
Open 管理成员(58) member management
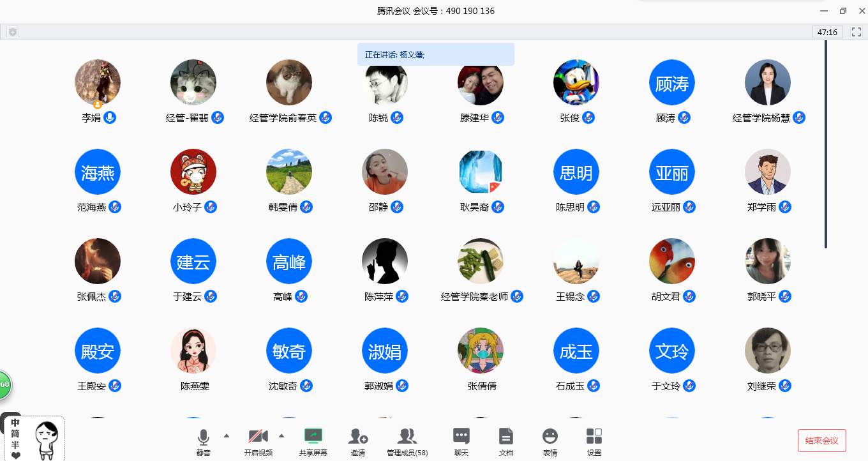tap(407, 437)
